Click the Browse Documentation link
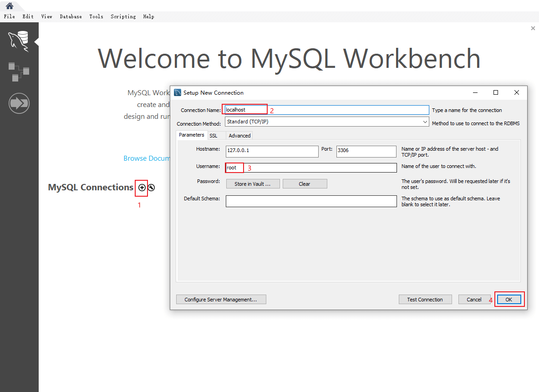Screen dimensions: 539x392 tap(147, 158)
